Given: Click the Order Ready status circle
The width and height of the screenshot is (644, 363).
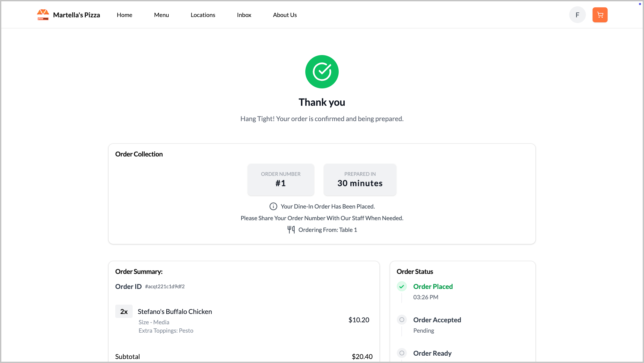Looking at the screenshot, I should pos(401,353).
